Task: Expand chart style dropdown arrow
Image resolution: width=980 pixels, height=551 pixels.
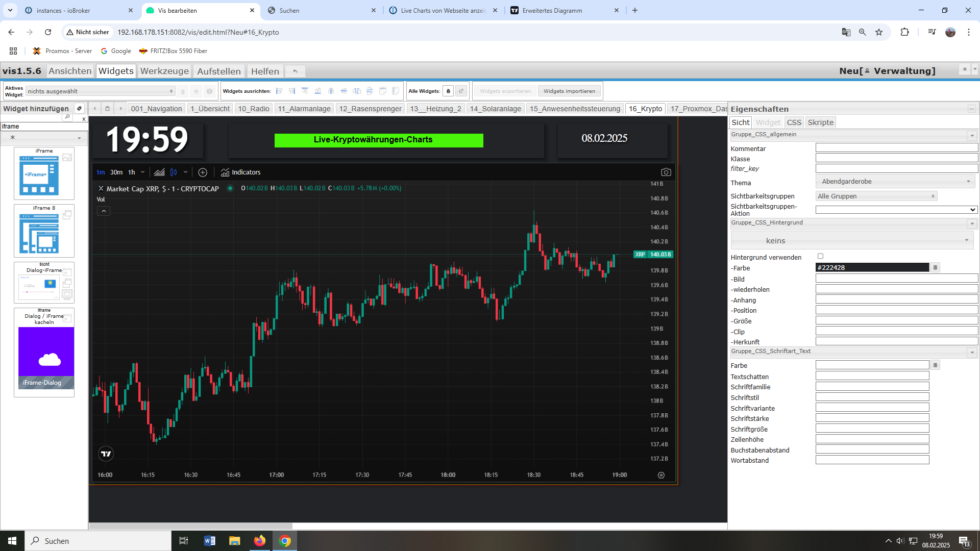Action: (185, 172)
